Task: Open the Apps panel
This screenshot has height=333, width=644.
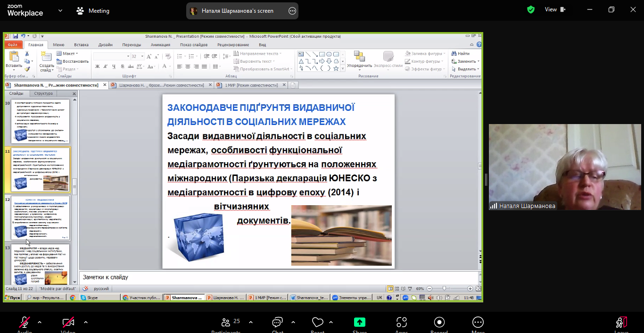Action: pyautogui.click(x=401, y=323)
